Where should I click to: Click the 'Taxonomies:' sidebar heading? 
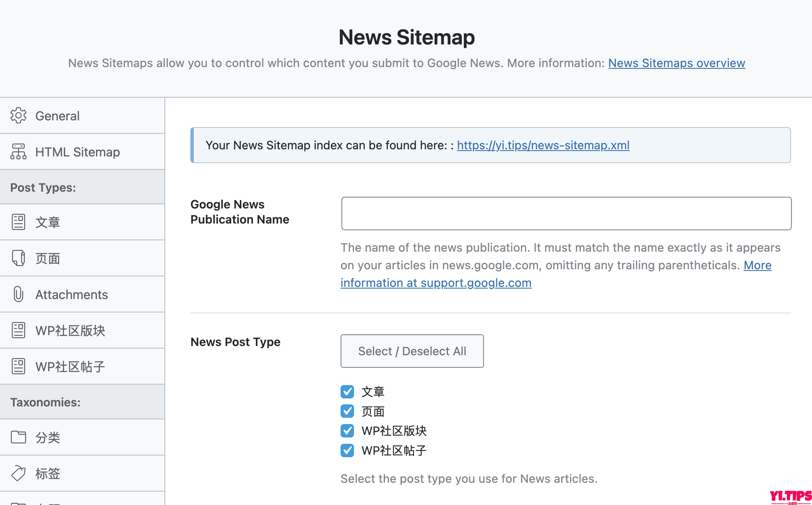(45, 402)
